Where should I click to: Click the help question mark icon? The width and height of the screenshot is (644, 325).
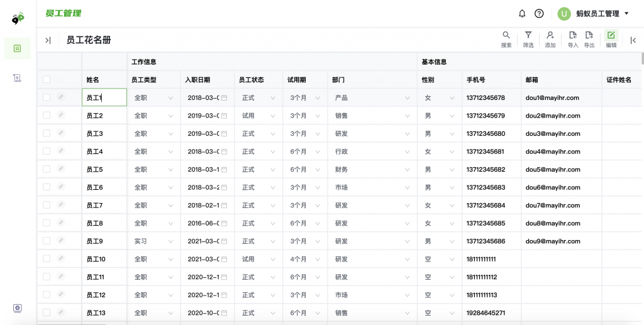(539, 13)
